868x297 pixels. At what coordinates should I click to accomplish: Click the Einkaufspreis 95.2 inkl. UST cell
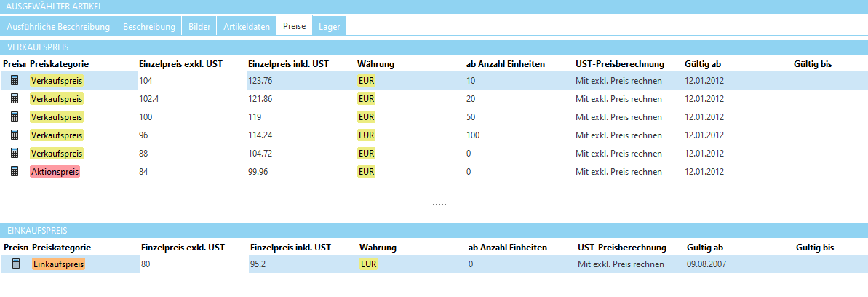point(258,264)
